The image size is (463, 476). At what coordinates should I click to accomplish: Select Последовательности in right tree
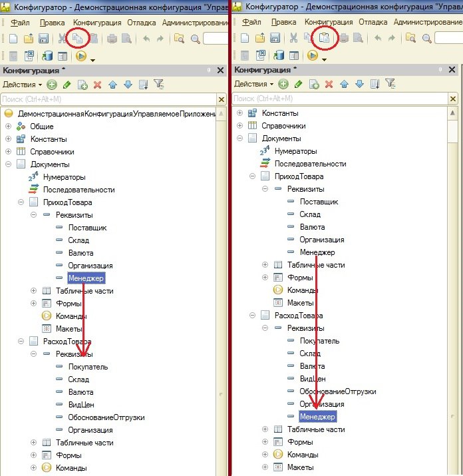tap(311, 164)
